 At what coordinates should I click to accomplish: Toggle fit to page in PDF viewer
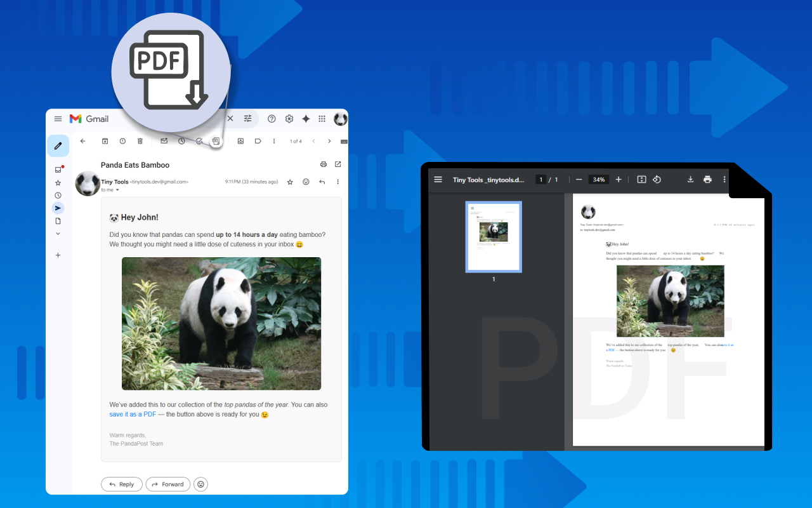coord(641,180)
